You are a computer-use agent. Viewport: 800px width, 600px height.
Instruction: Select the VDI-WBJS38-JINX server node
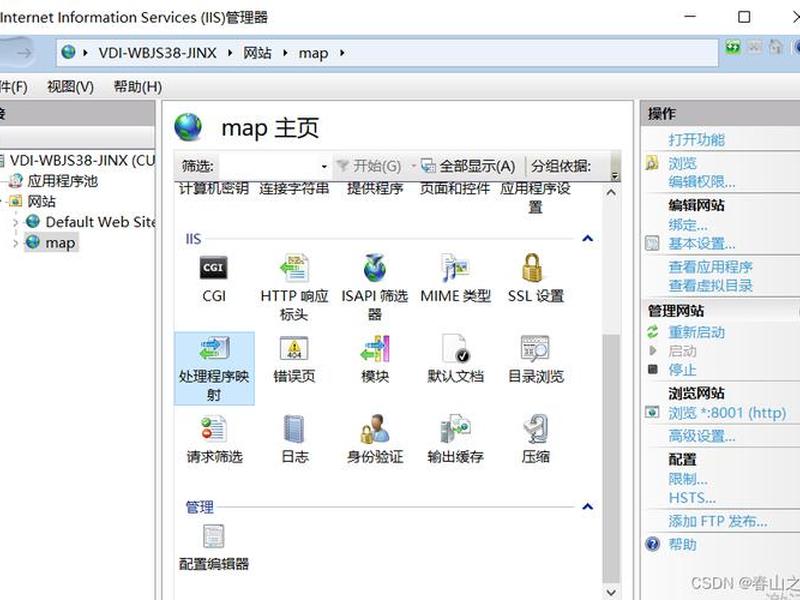82,160
